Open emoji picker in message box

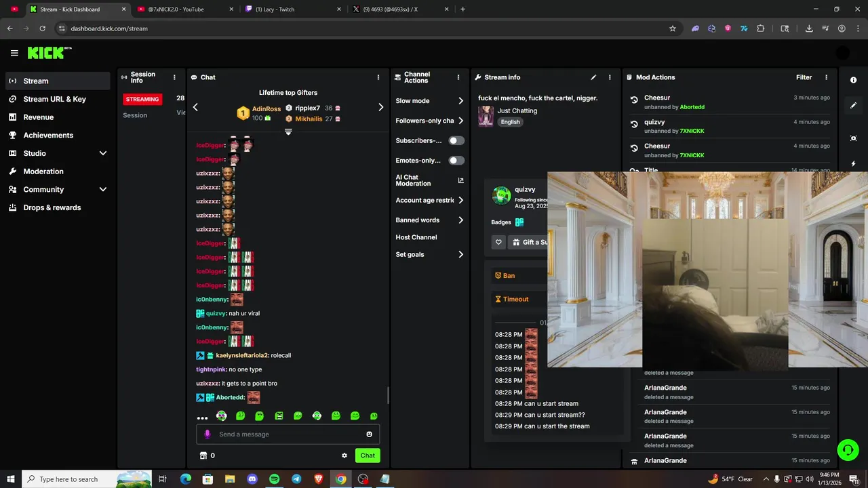point(370,434)
